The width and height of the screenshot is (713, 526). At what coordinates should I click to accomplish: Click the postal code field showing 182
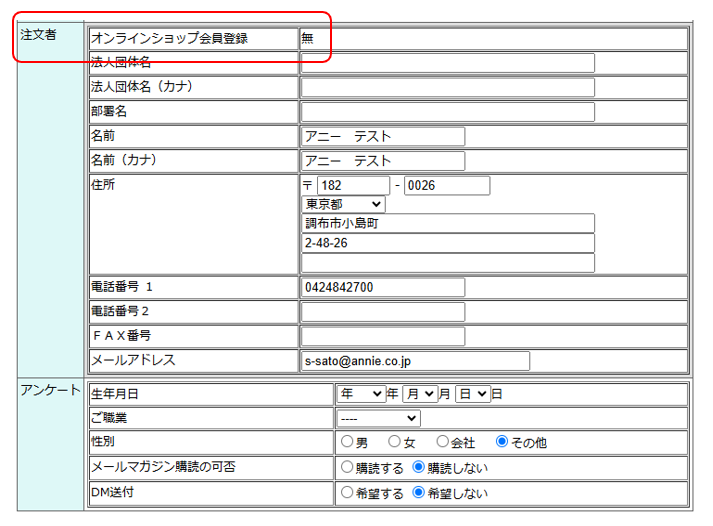click(x=353, y=186)
